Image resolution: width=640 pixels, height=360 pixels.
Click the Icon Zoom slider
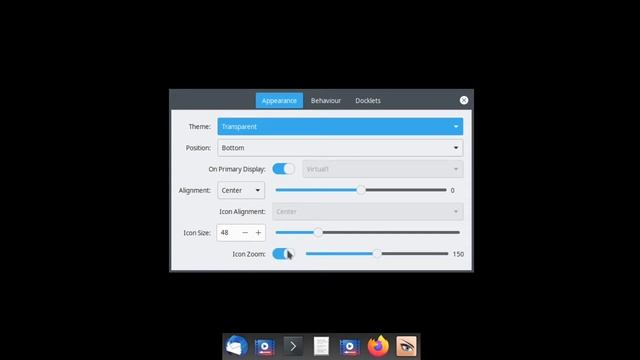click(377, 254)
